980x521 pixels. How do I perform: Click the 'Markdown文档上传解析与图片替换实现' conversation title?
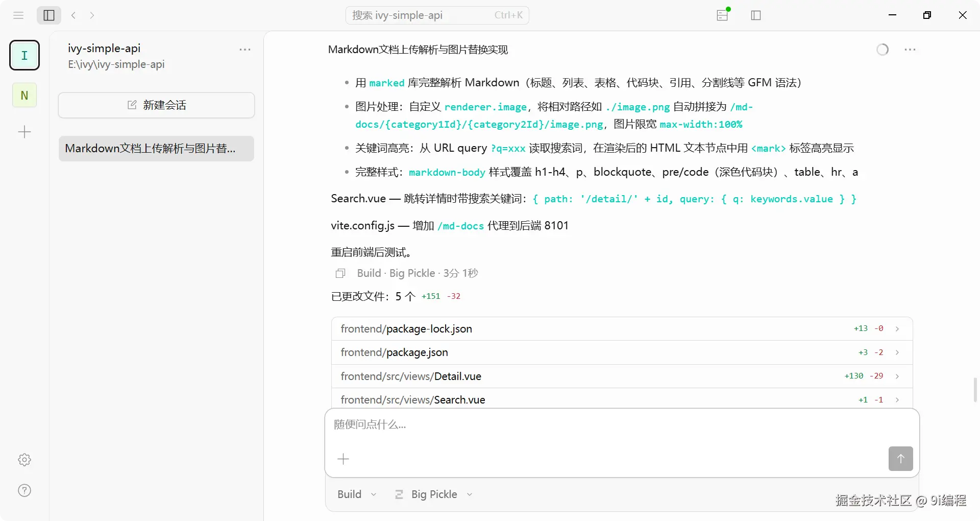418,50
